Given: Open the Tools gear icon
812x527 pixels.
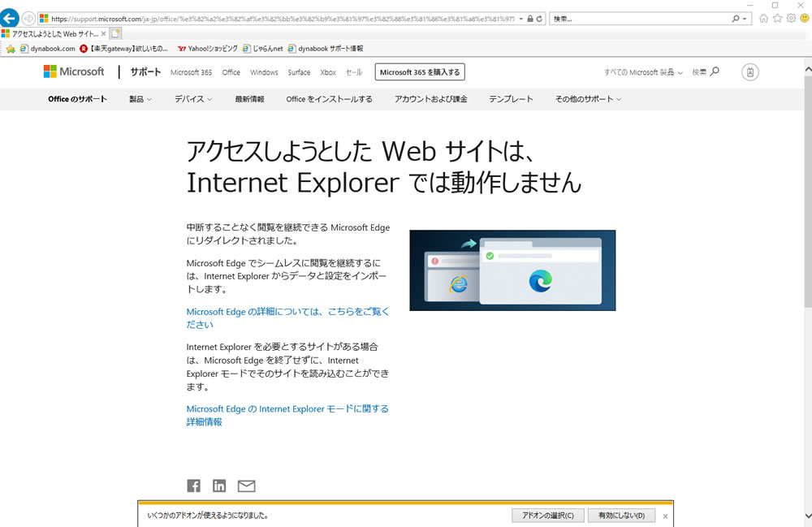Looking at the screenshot, I should pos(791,18).
